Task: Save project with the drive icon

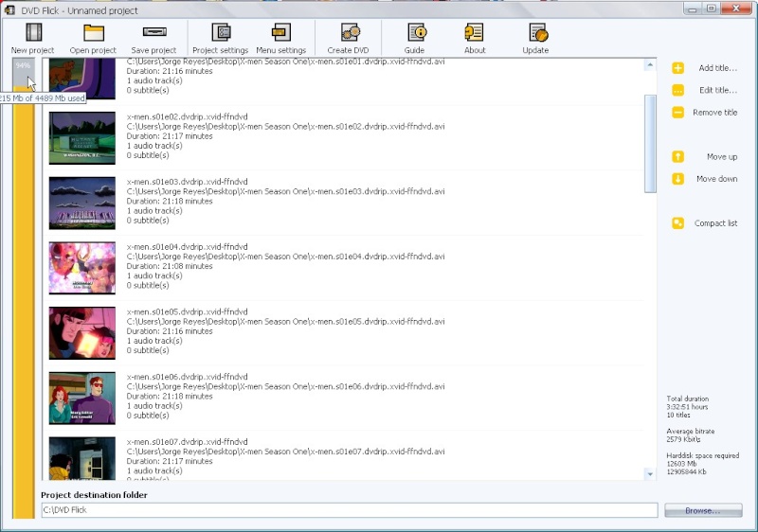Action: tap(154, 32)
